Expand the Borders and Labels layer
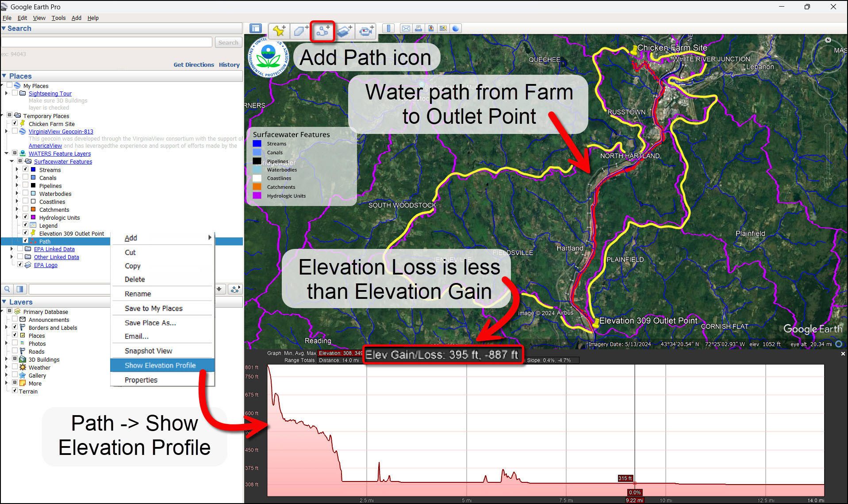The image size is (848, 504). click(x=7, y=328)
